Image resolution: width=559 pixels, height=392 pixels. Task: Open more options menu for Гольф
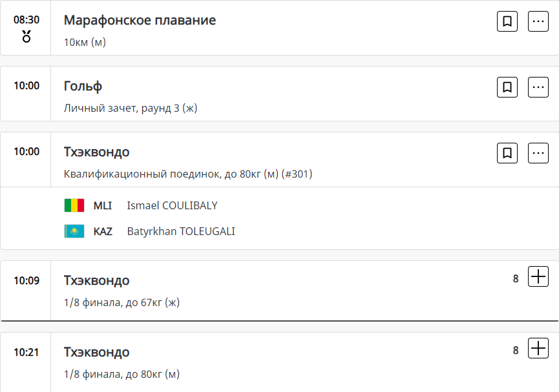[538, 87]
